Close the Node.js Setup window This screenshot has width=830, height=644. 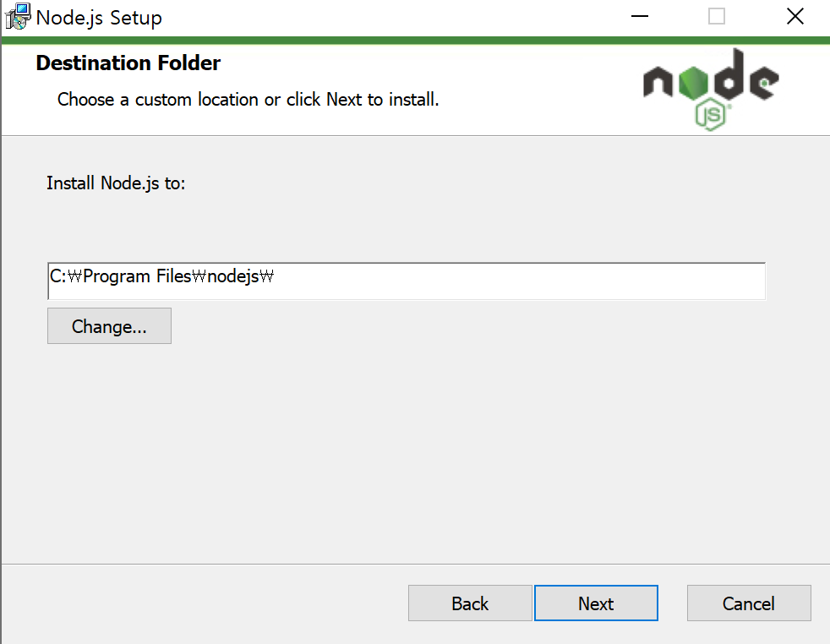click(x=795, y=16)
